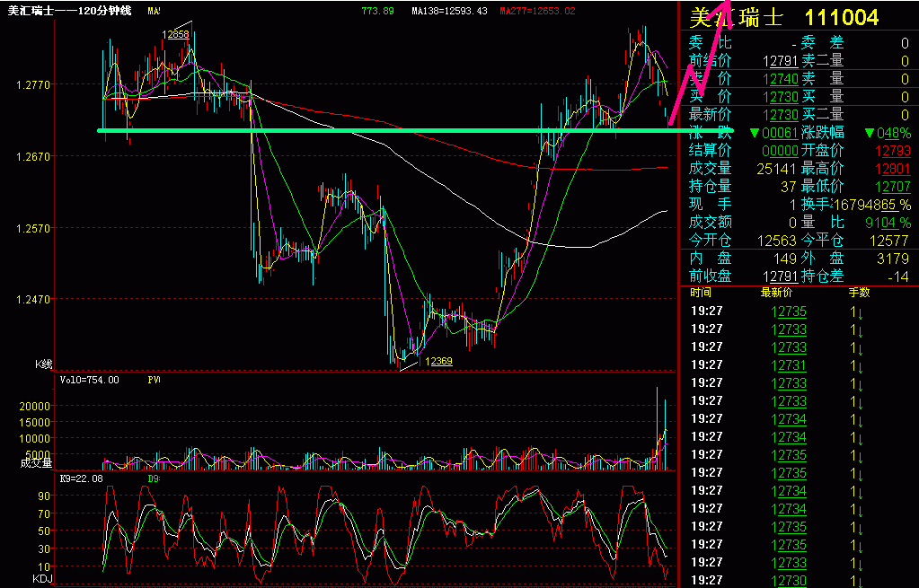Screen dimensions: 919x588
Task: Click the 外盘 value 3179
Action: pyautogui.click(x=893, y=259)
